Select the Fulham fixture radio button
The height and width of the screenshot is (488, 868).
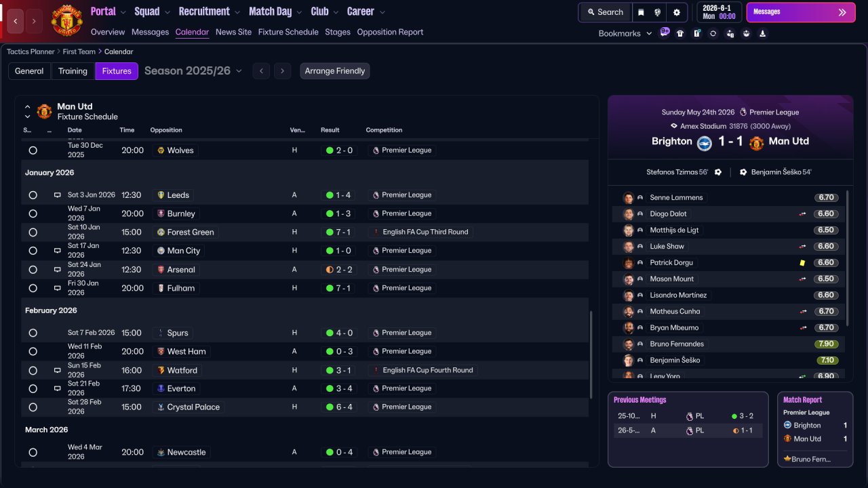33,288
